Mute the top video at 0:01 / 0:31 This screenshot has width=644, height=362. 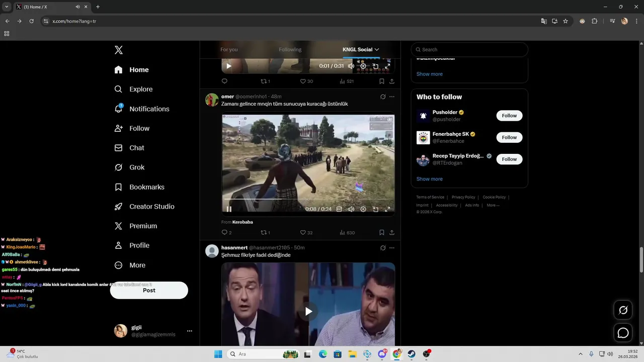click(351, 66)
